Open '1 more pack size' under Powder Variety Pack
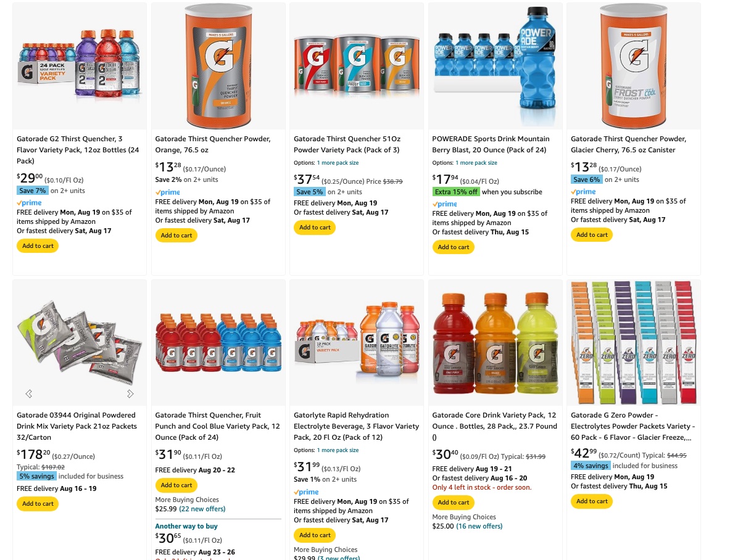 pyautogui.click(x=338, y=163)
